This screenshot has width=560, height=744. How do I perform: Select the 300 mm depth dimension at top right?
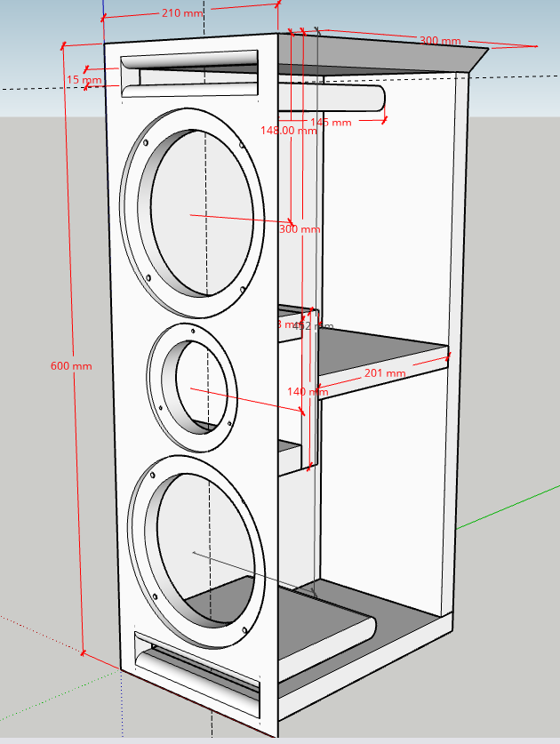[x=440, y=41]
